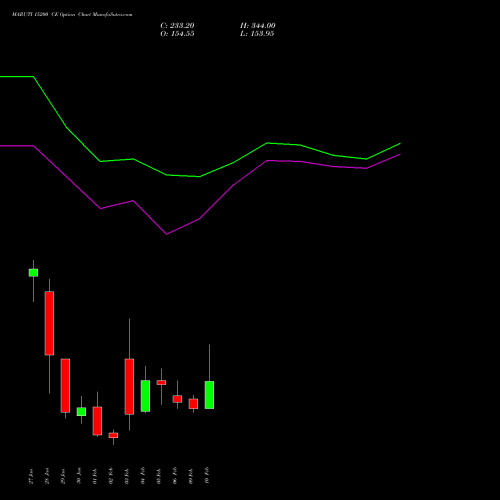Select the '30 Jan' date label
The image size is (500, 500).
point(79,476)
